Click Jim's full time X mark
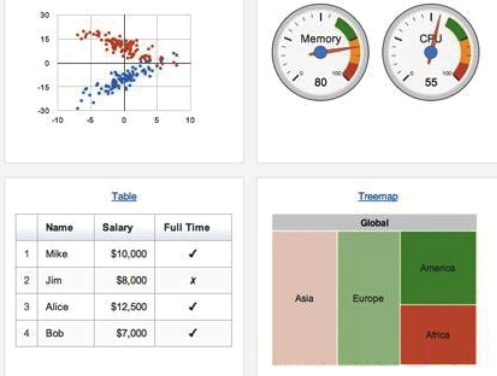 [x=193, y=280]
